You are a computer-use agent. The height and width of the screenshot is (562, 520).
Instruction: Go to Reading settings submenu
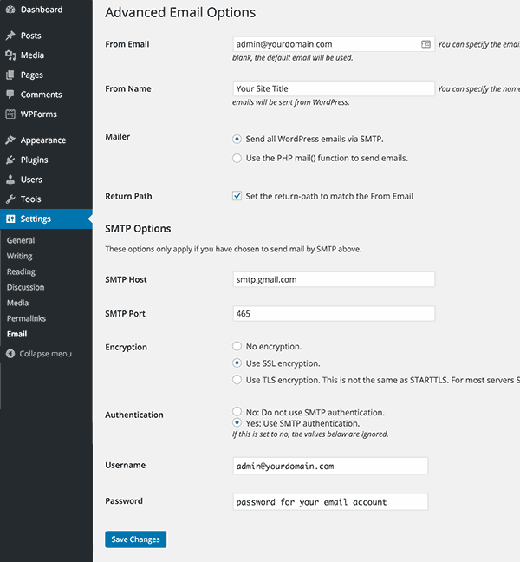[x=21, y=272]
